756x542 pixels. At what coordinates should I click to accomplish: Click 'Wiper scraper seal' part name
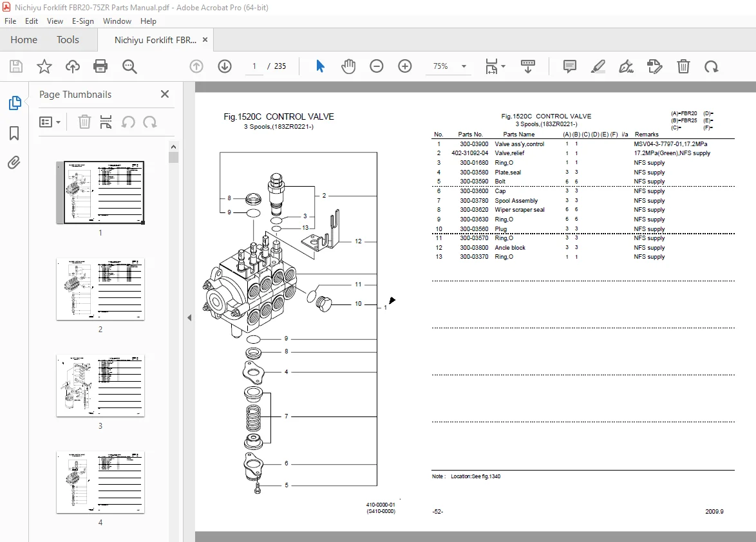[519, 210]
